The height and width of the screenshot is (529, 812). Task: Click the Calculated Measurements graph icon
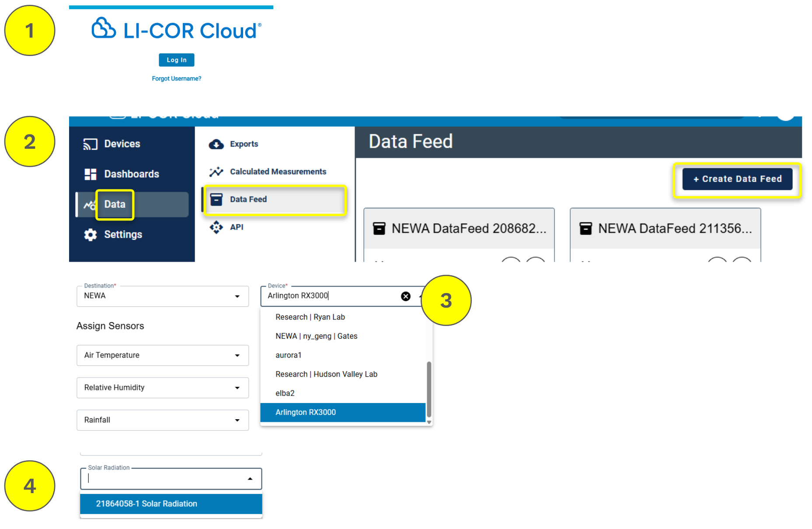[216, 172]
